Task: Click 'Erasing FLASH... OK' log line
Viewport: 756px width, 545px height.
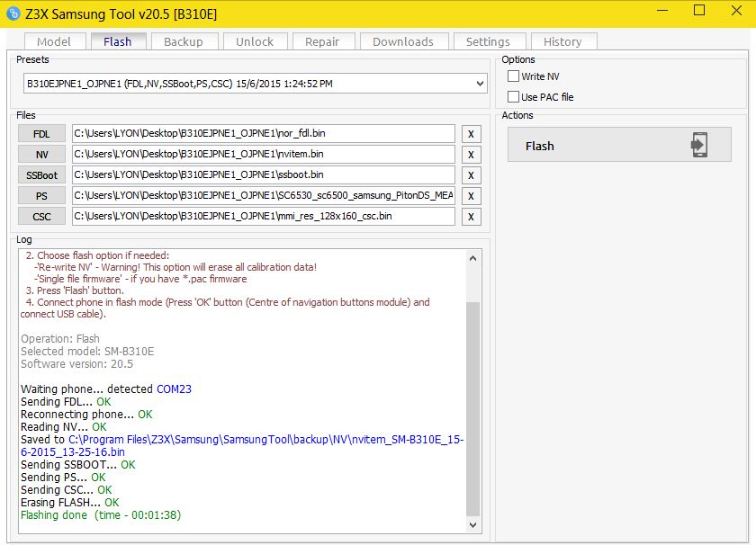Action: pos(70,503)
